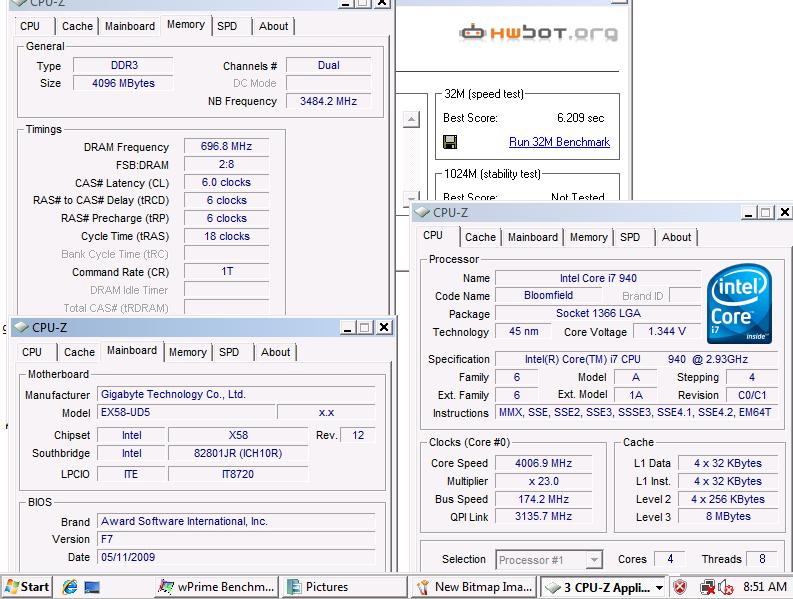Select the DRAM Frequency 696.8 MHz value
Image resolution: width=793 pixels, height=599 pixels.
pos(226,146)
